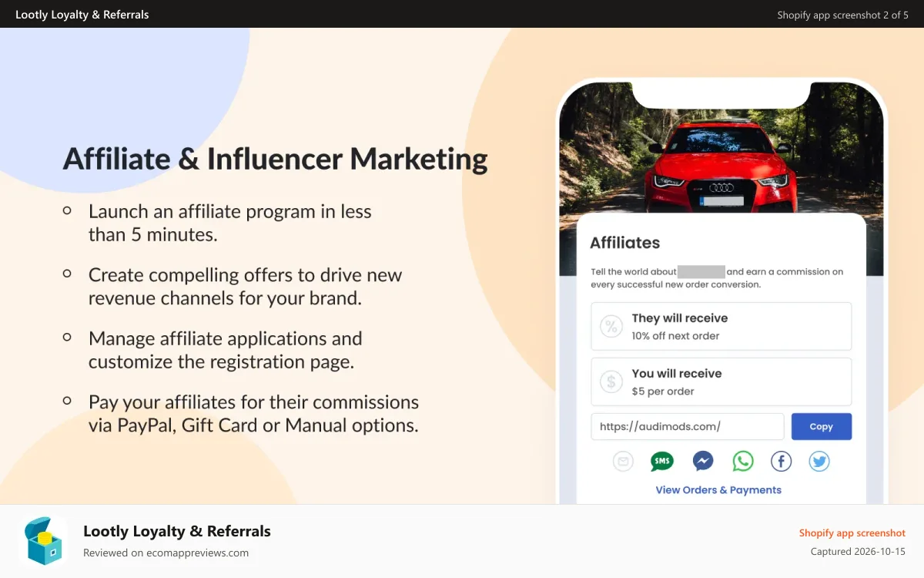Click the 'Shopify app screenshot 2 of 5' label
Viewport: 924px width, 578px height.
click(842, 15)
